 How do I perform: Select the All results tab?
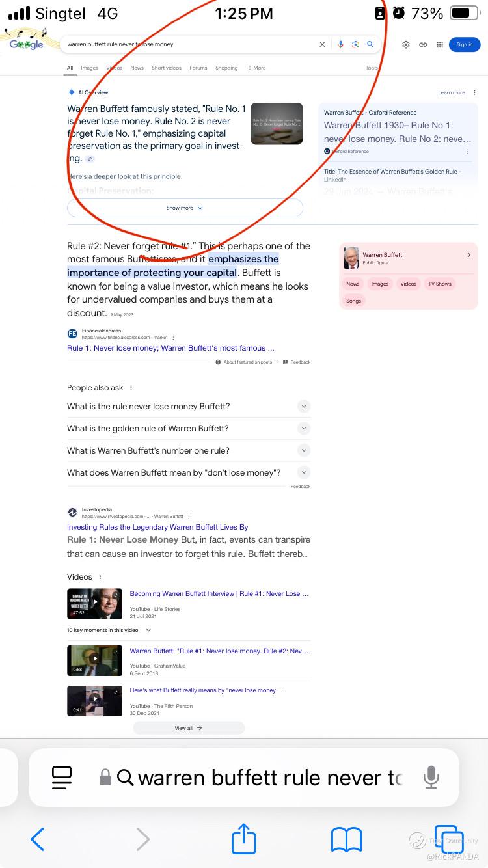tap(70, 68)
